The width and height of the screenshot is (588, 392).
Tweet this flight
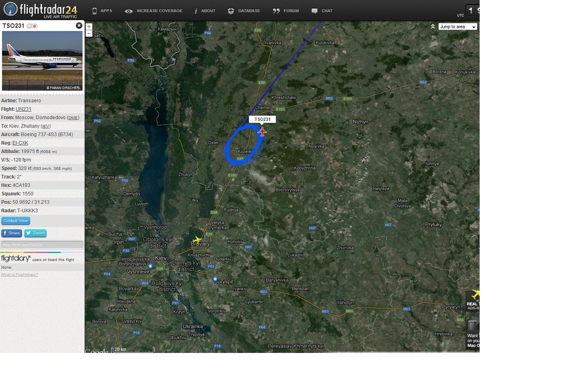(x=35, y=233)
